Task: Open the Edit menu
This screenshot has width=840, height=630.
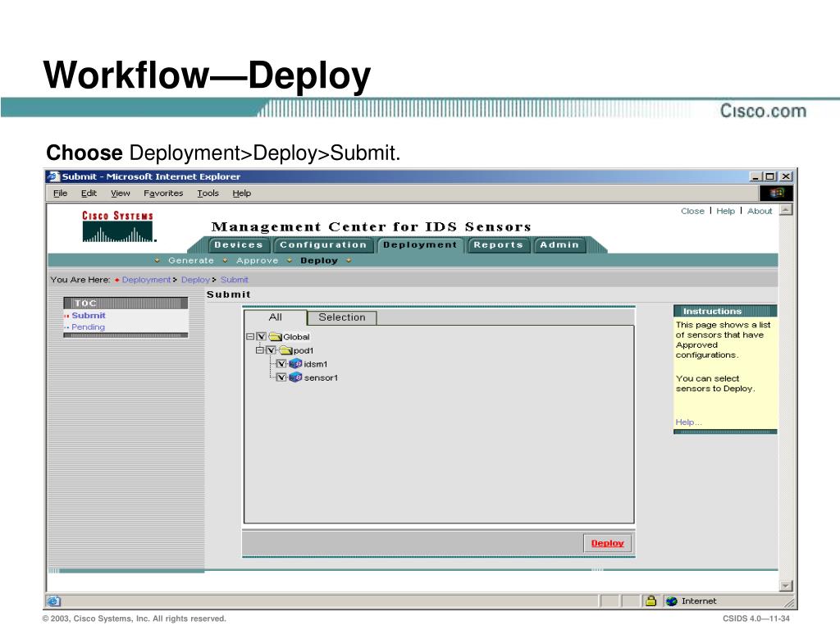Action: [89, 193]
